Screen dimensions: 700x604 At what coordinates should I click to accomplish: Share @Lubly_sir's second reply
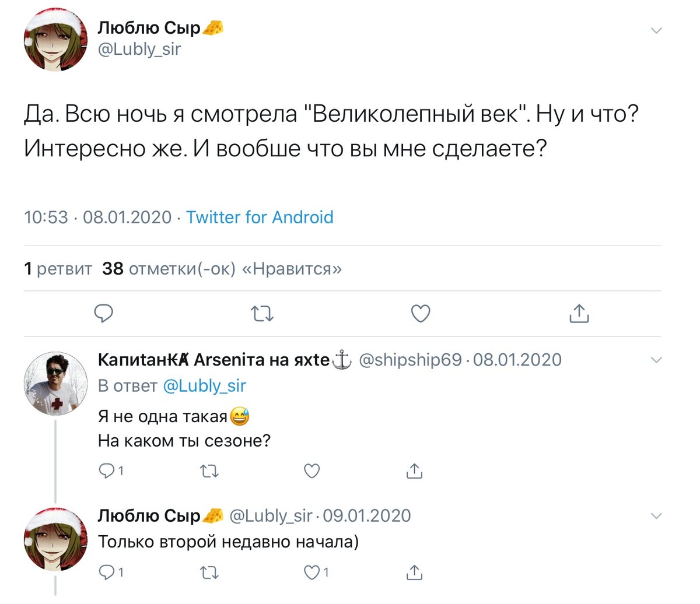pyautogui.click(x=414, y=572)
